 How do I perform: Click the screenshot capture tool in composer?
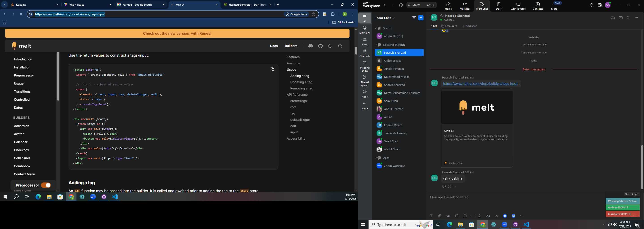[x=465, y=216]
